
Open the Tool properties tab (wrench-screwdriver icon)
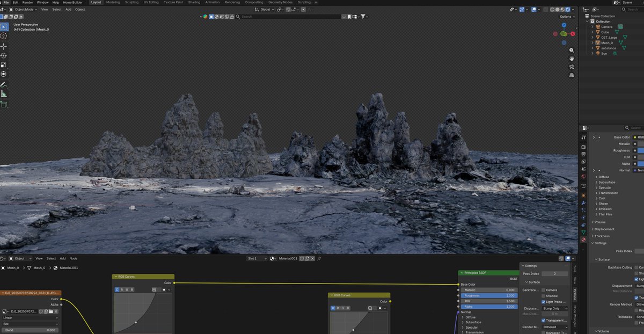coord(583,137)
